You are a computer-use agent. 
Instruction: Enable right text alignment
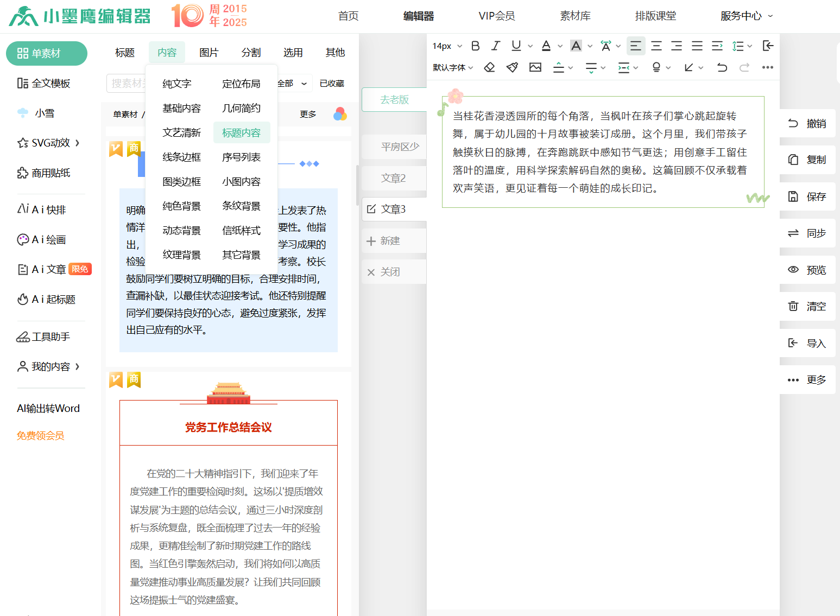[677, 46]
